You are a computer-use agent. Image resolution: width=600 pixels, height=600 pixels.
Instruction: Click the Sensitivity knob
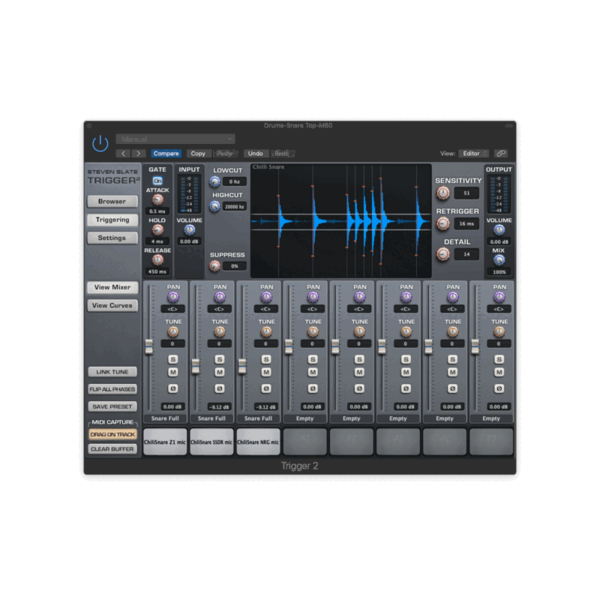point(443,193)
